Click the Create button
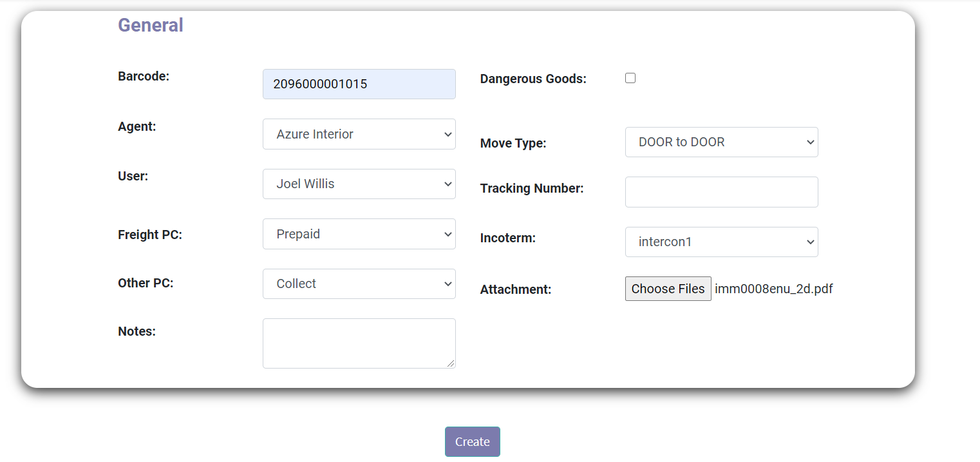 [x=472, y=441]
